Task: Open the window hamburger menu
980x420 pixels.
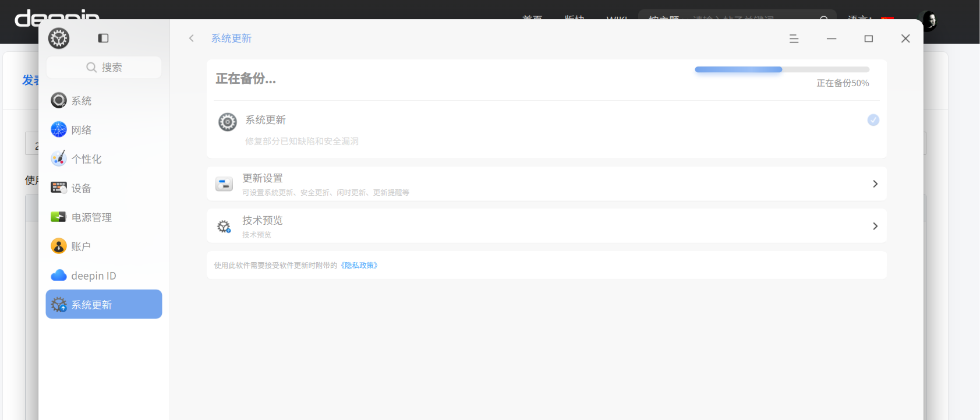Action: click(x=794, y=38)
